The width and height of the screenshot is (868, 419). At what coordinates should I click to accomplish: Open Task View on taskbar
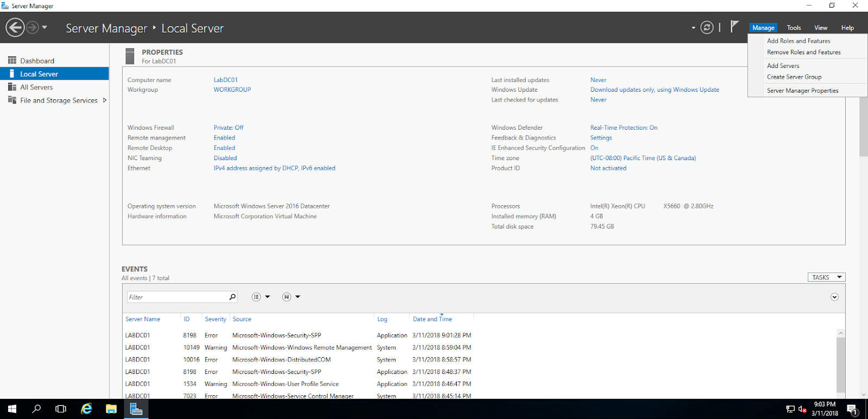coord(61,409)
